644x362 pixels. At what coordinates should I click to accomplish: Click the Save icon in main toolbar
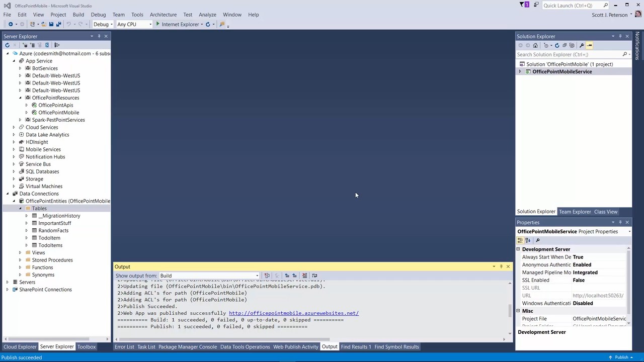pyautogui.click(x=51, y=24)
